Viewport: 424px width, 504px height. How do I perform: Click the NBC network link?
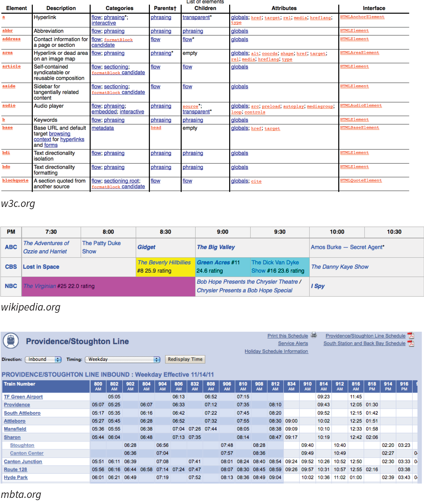tap(11, 286)
